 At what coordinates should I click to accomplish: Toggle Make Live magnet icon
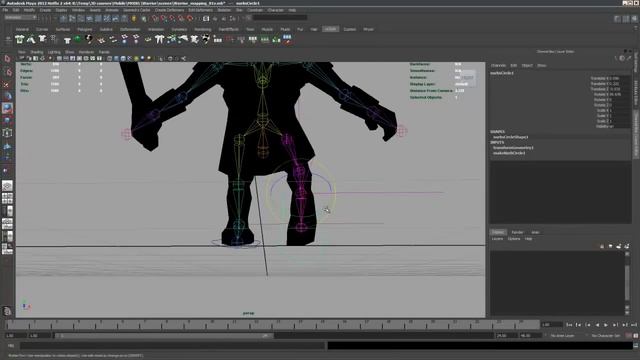[190, 18]
